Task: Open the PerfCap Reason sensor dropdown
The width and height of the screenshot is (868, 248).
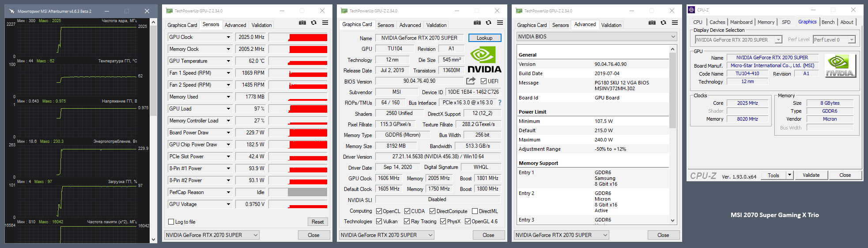Action: click(228, 192)
